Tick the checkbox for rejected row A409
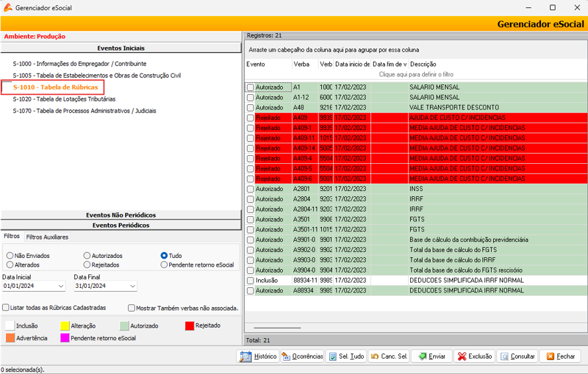588x374 pixels. (x=250, y=117)
